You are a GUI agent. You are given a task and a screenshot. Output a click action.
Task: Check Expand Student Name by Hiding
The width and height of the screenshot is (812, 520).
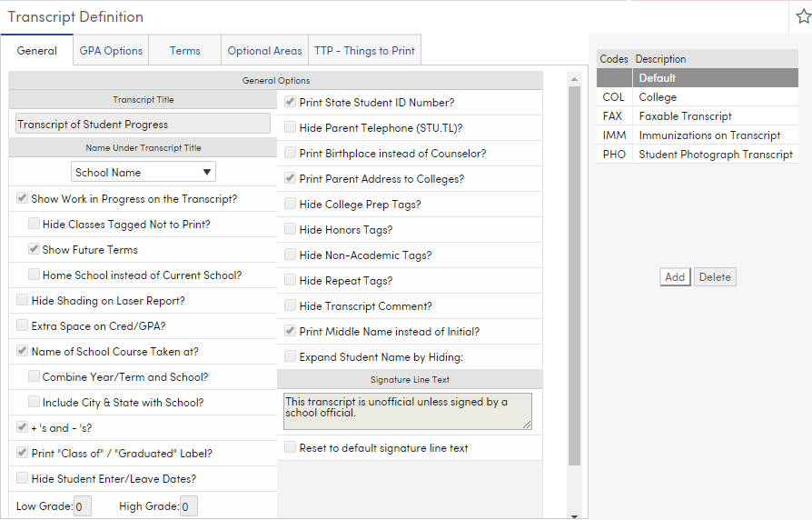tap(290, 355)
